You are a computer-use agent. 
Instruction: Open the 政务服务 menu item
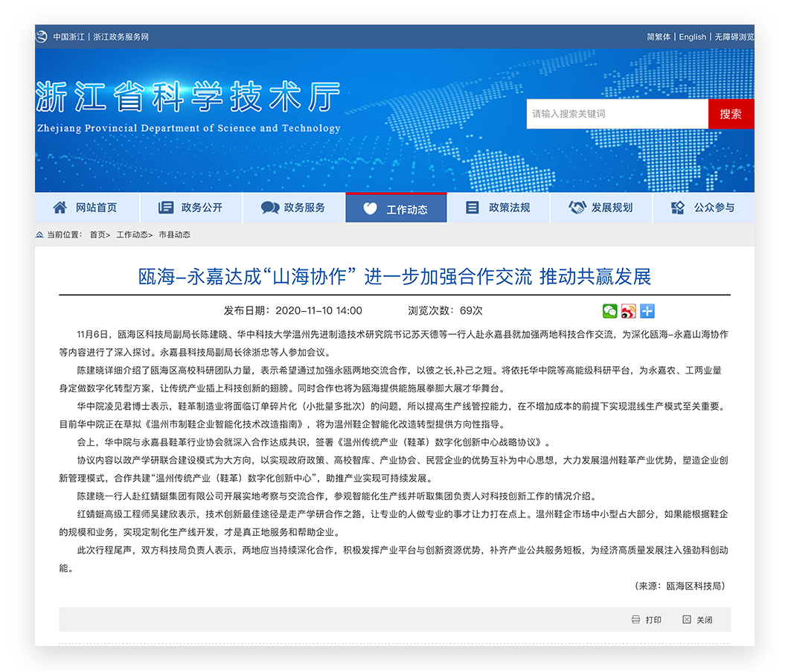[304, 208]
